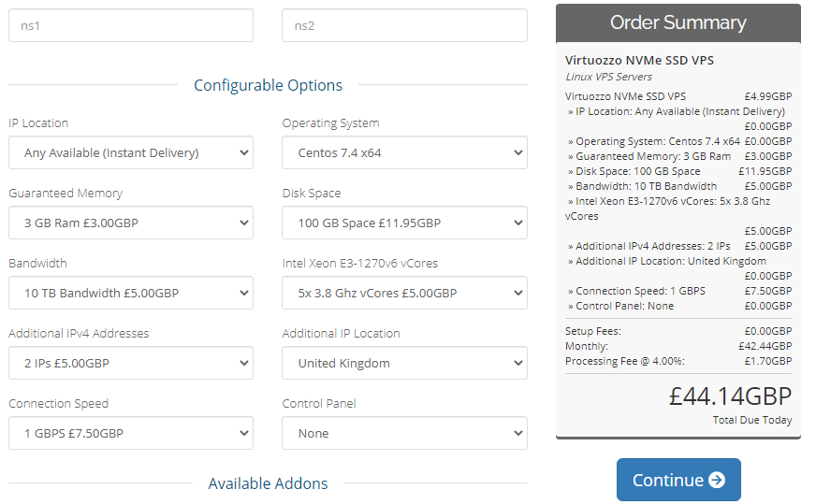Click the Continue button
This screenshot has width=816, height=504.
pyautogui.click(x=678, y=480)
